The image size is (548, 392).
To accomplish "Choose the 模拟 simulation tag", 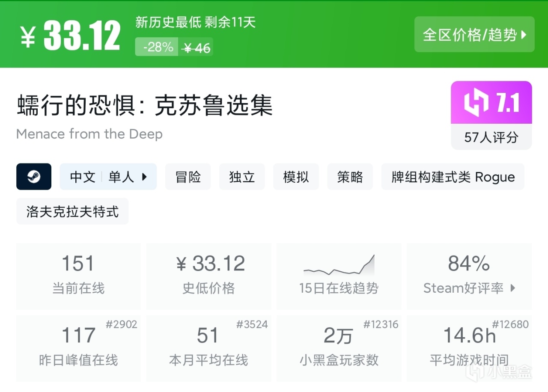I will [x=296, y=176].
